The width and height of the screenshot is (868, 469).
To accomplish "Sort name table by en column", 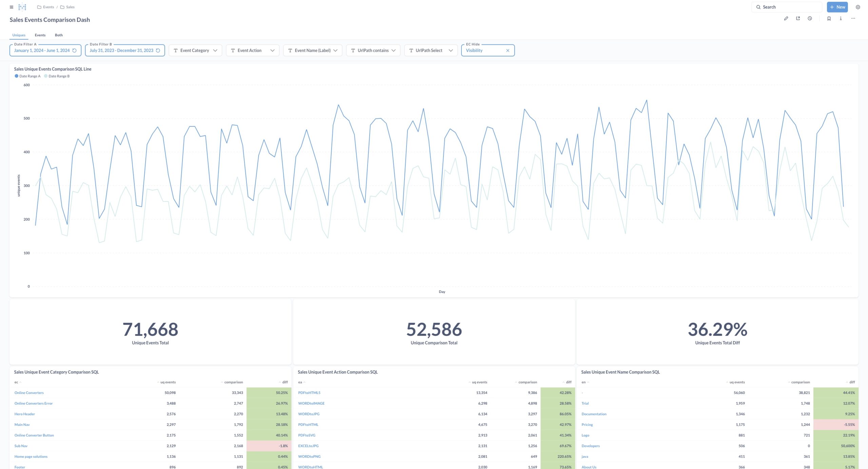I will pos(585,382).
